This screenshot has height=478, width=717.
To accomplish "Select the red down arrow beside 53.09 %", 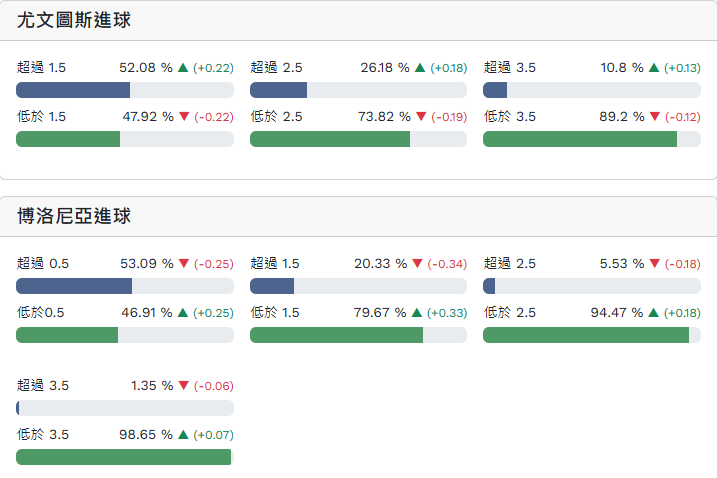I will pyautogui.click(x=183, y=264).
